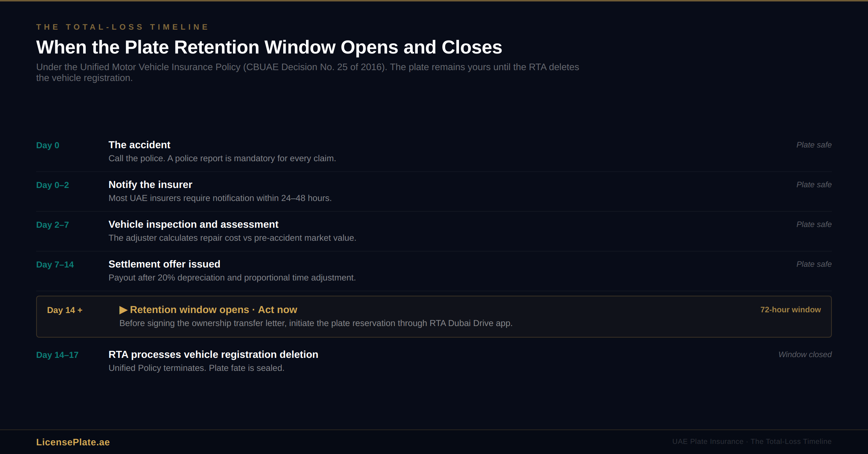Click the Day 7–14 timeline label

click(55, 265)
